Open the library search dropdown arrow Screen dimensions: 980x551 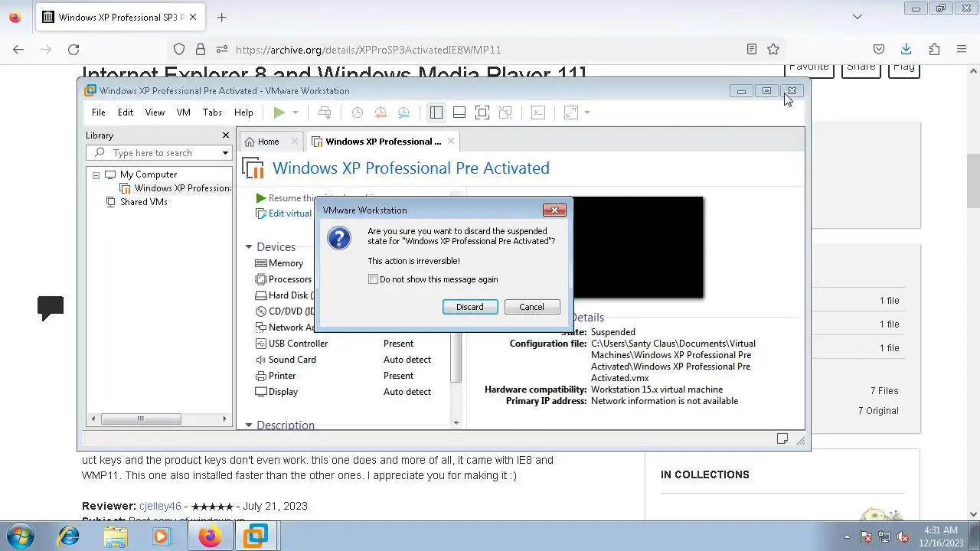225,153
